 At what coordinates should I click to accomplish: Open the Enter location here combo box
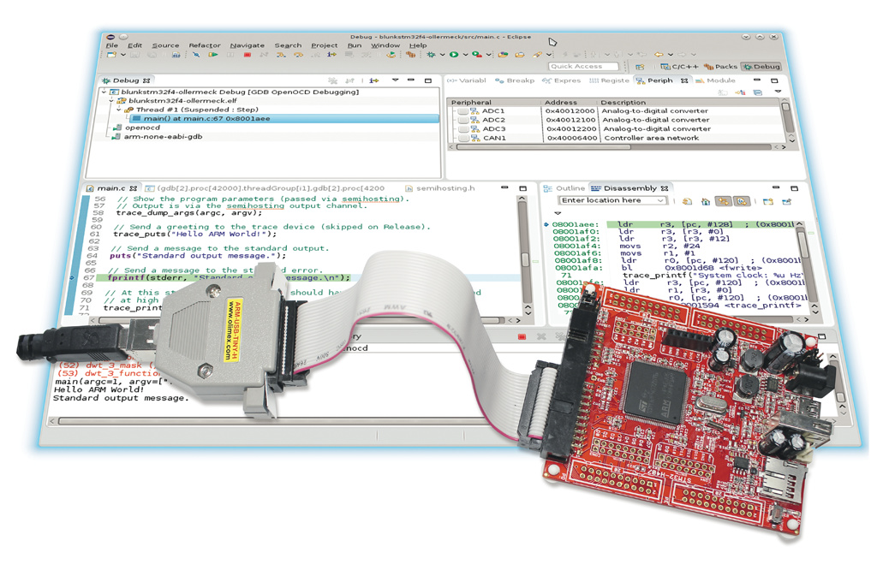click(x=613, y=200)
